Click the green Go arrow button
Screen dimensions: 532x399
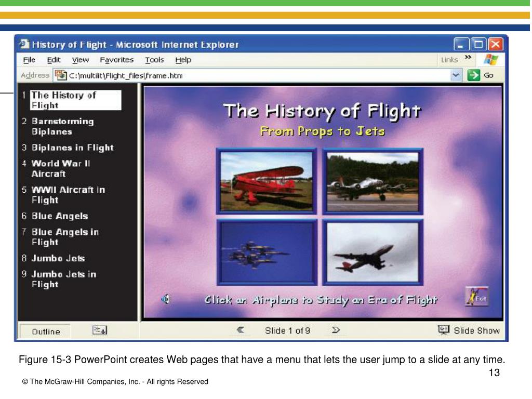pyautogui.click(x=473, y=75)
